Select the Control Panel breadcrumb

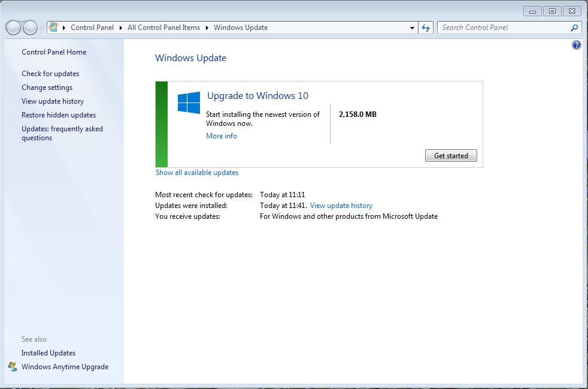tap(92, 28)
